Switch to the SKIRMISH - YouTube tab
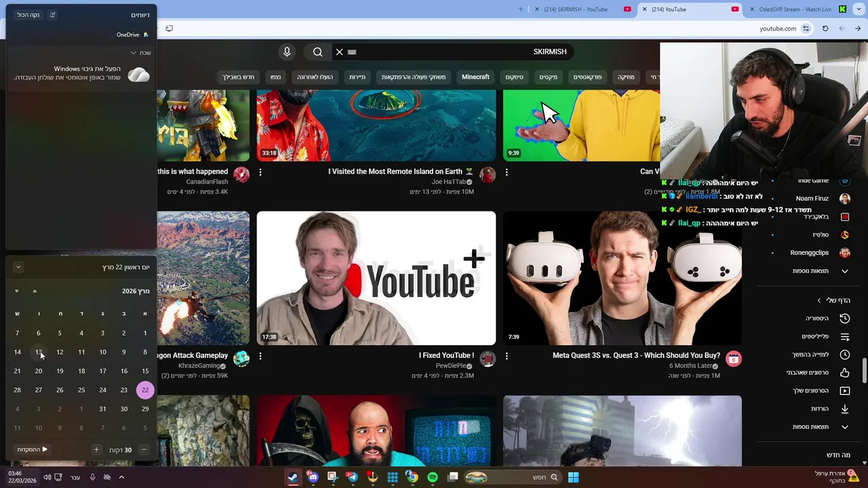The width and height of the screenshot is (868, 488). coord(583,9)
